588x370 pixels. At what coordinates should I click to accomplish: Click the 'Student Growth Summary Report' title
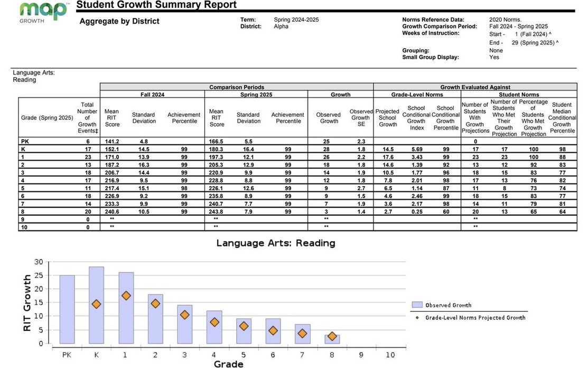pos(156,5)
